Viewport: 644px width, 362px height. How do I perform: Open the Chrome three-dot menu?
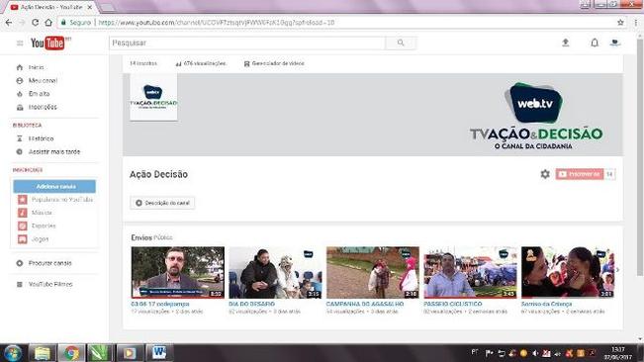pos(635,23)
